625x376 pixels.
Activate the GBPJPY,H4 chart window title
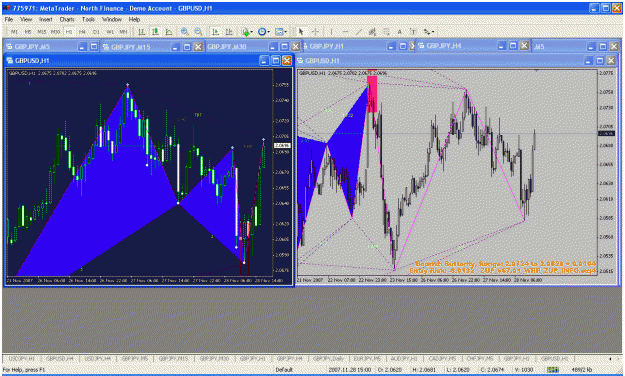pos(444,46)
